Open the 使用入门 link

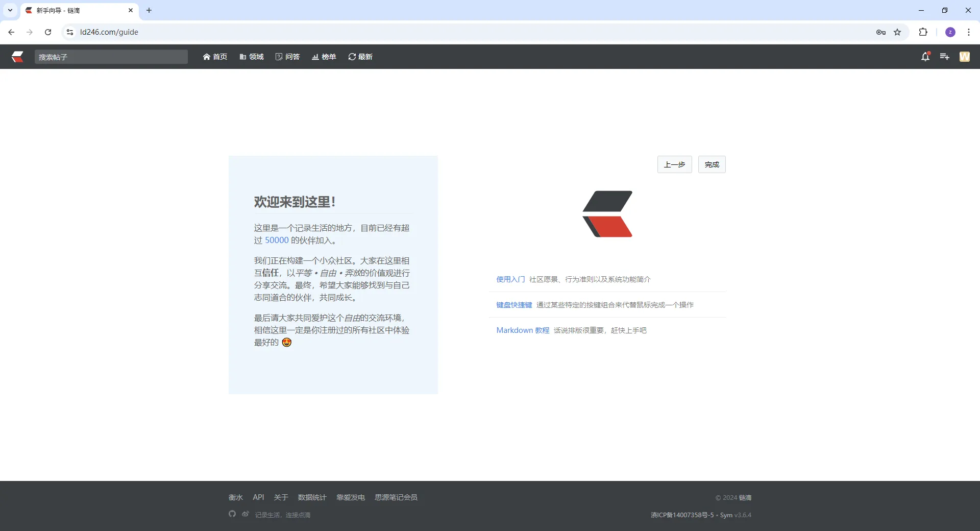click(510, 279)
